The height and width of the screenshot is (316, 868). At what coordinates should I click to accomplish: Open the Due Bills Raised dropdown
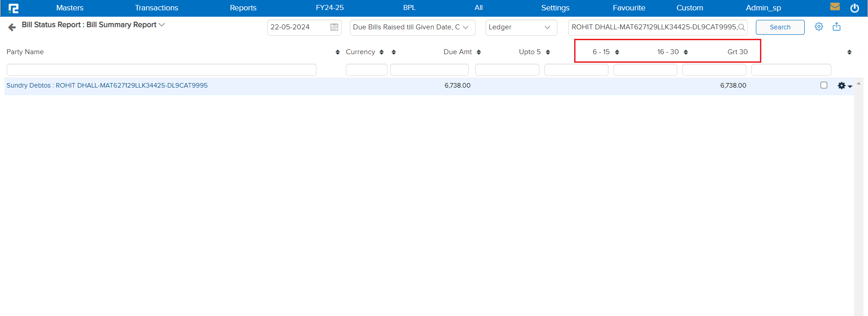tap(412, 27)
